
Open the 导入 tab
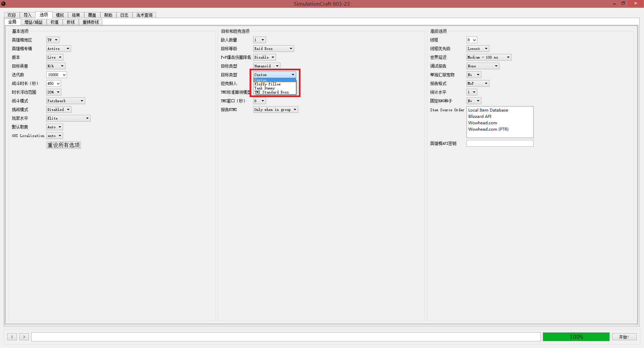[28, 15]
